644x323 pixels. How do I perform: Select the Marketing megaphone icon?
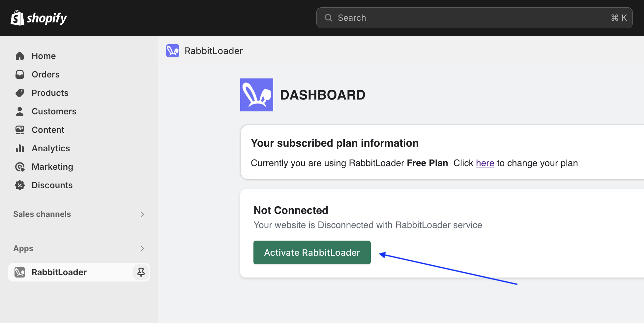point(20,166)
